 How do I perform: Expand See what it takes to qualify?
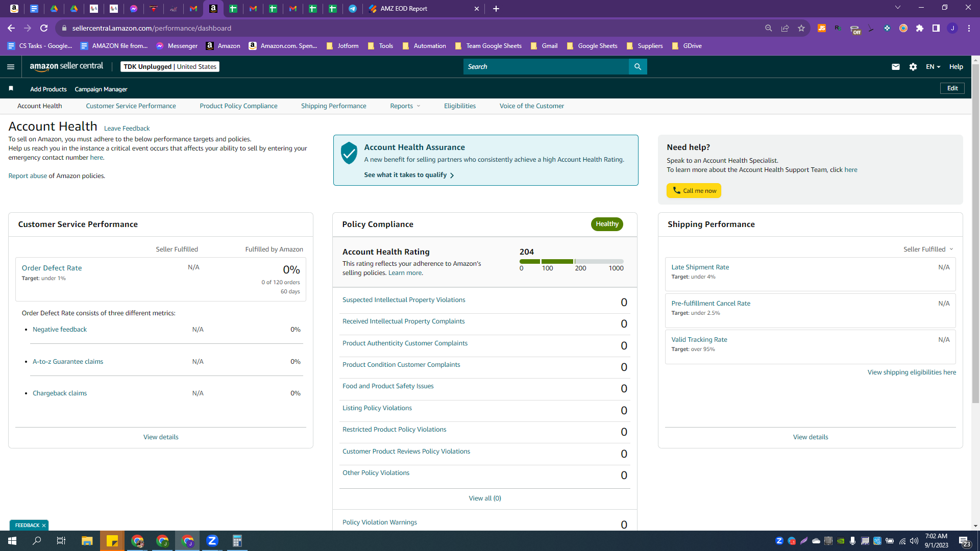pos(409,175)
